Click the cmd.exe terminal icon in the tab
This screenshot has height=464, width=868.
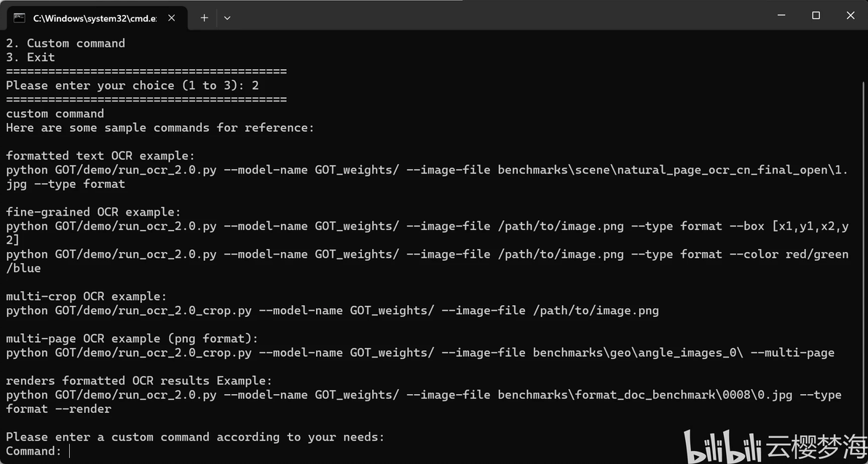coord(20,17)
